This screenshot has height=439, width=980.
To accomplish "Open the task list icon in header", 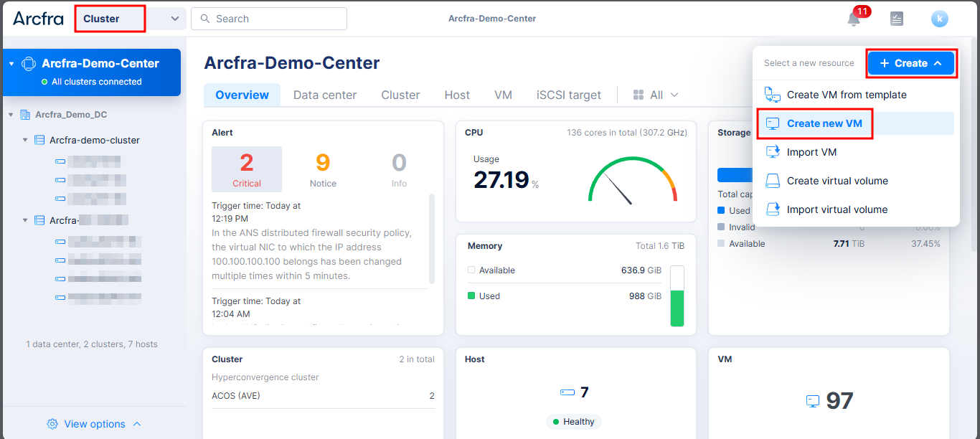I will tap(896, 19).
